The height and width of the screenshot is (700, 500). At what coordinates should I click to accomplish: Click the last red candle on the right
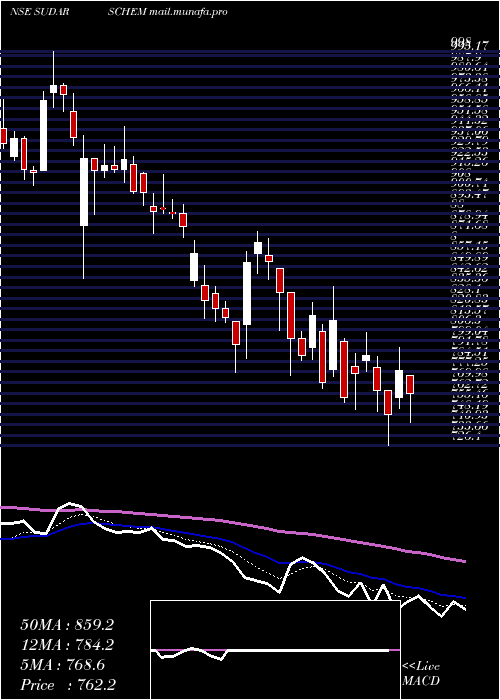point(410,384)
